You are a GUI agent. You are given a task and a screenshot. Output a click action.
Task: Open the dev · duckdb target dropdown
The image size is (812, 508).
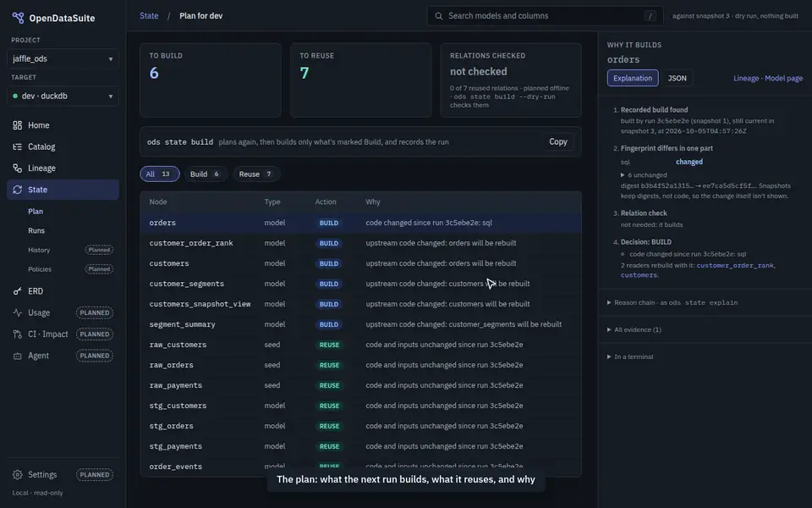[x=63, y=96]
